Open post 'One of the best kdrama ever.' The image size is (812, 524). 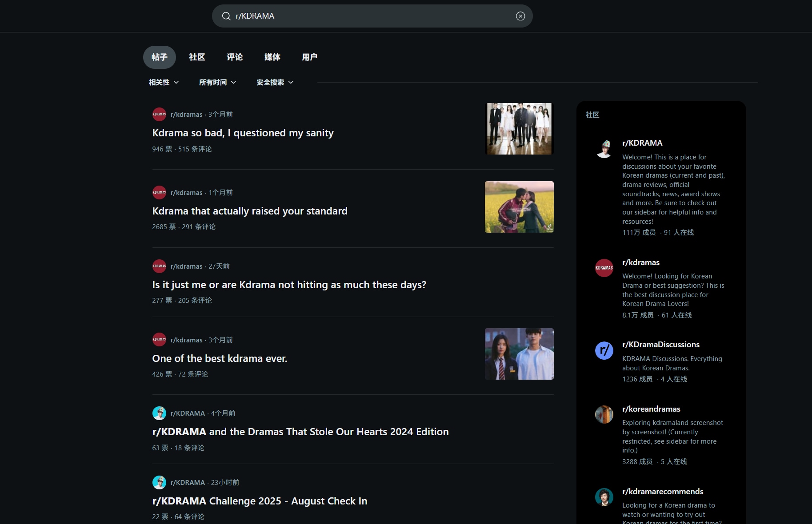pos(220,359)
